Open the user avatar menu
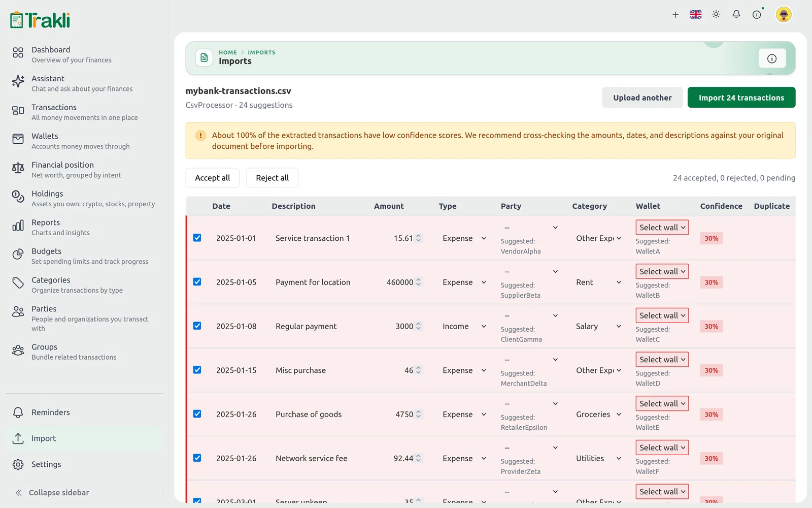Viewport: 812px width, 508px height. pyautogui.click(x=784, y=15)
